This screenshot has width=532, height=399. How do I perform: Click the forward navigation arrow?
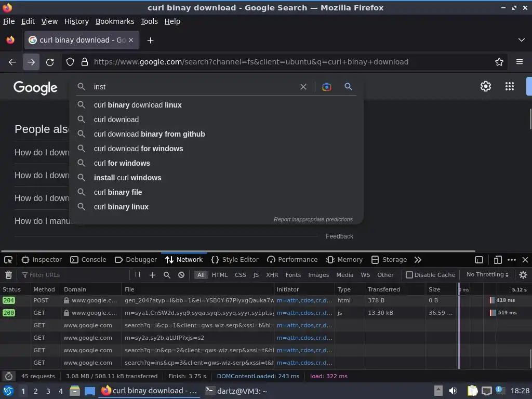point(31,62)
